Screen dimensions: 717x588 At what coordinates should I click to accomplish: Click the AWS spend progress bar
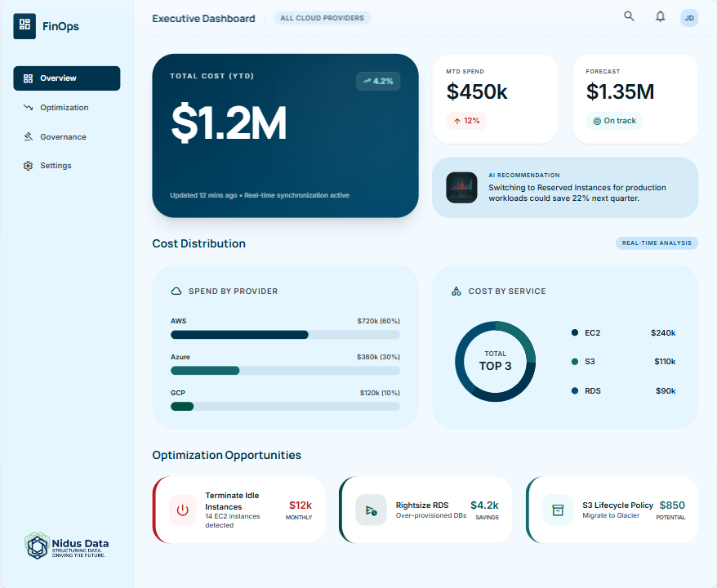point(285,335)
